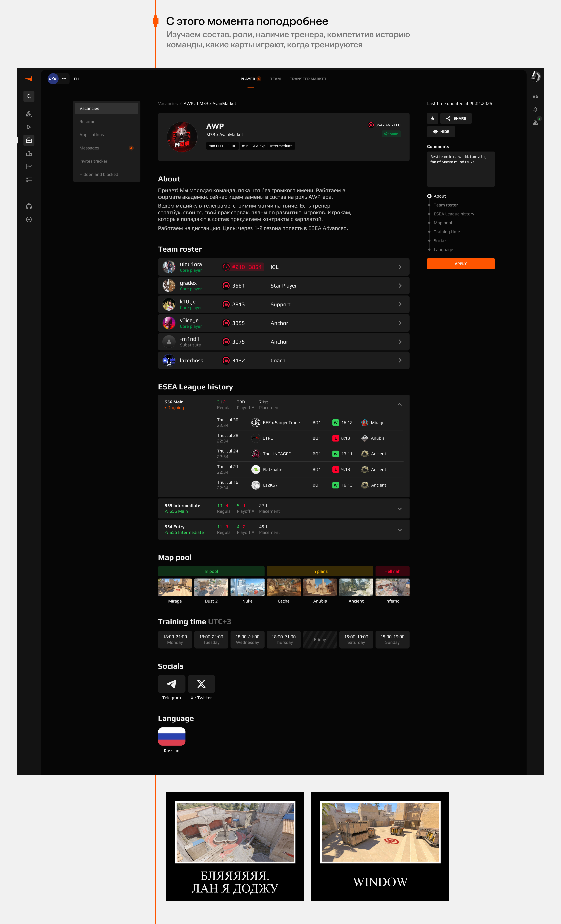Open the player finder icon in the sidebar

pyautogui.click(x=29, y=114)
